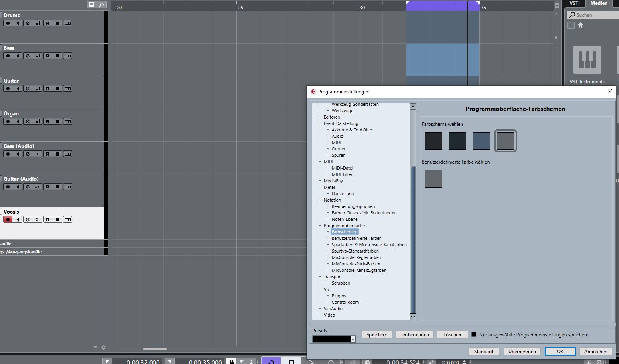Viewport: 619px width, 364px height.
Task: Choose the blue third color scheme
Action: pyautogui.click(x=482, y=141)
